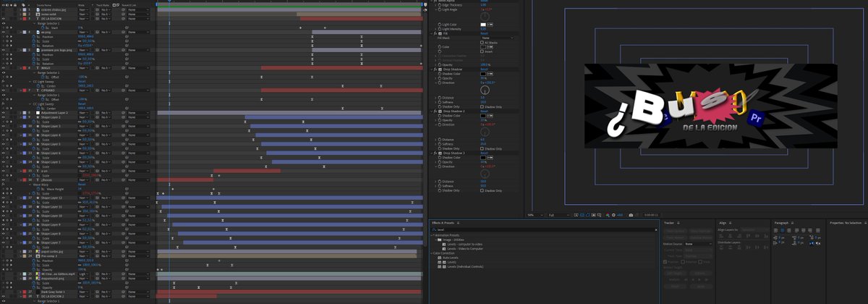Switch to the Effects & Presets tab
The image size is (868, 304).
point(443,223)
